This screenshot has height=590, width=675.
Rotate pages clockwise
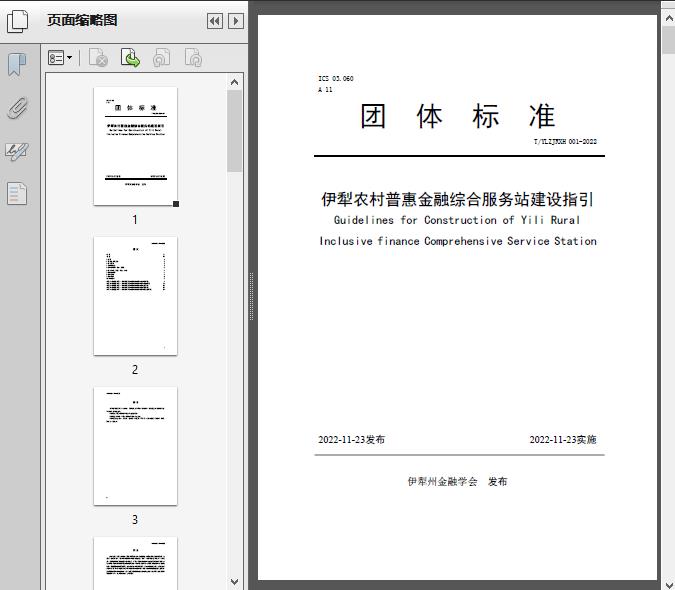[193, 58]
